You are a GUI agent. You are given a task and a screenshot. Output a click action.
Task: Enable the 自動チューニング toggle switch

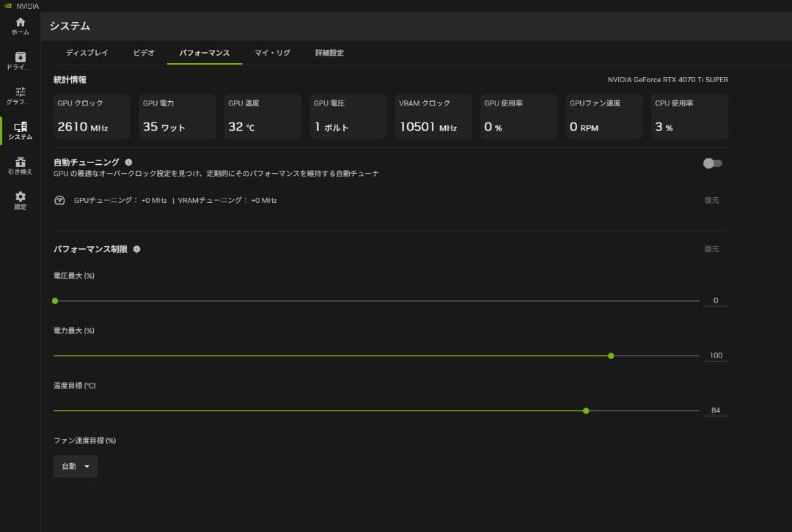tap(712, 163)
